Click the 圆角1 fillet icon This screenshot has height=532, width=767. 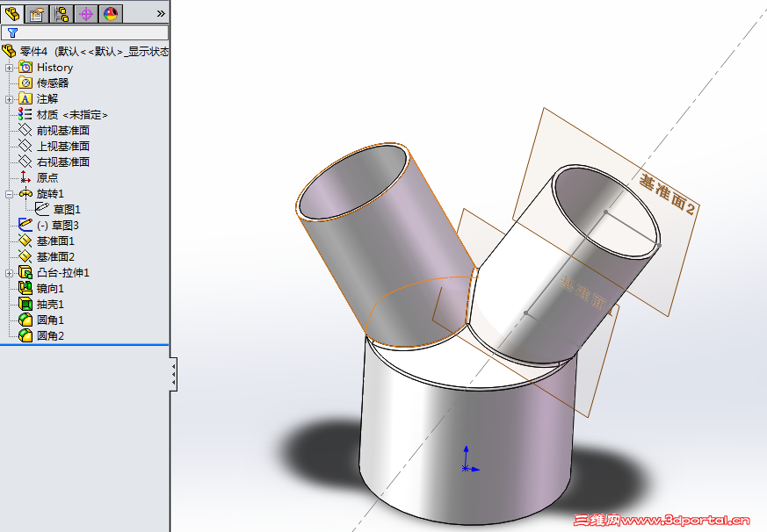25,320
